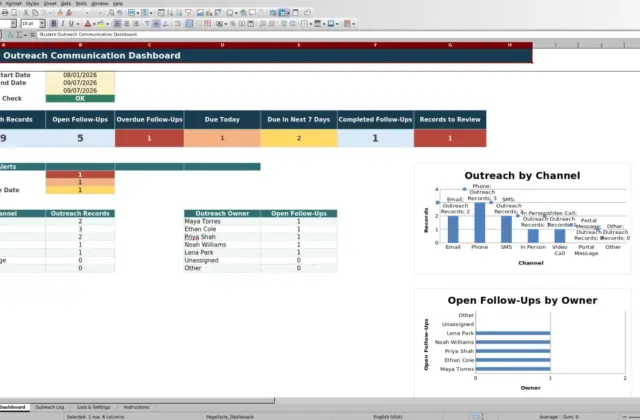Click the Print icon in the toolbar

[5, 13]
